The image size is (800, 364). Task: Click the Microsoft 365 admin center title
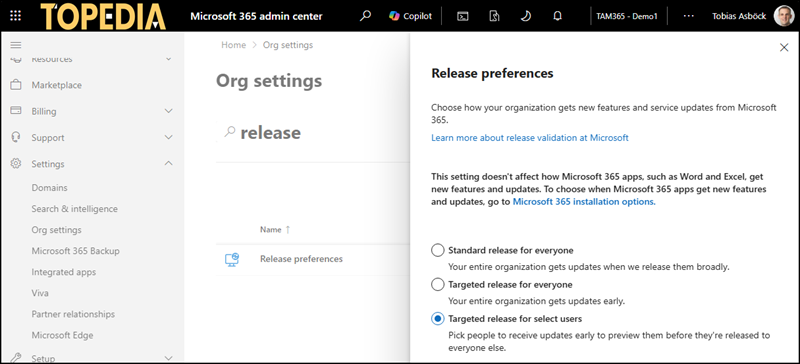pyautogui.click(x=256, y=16)
